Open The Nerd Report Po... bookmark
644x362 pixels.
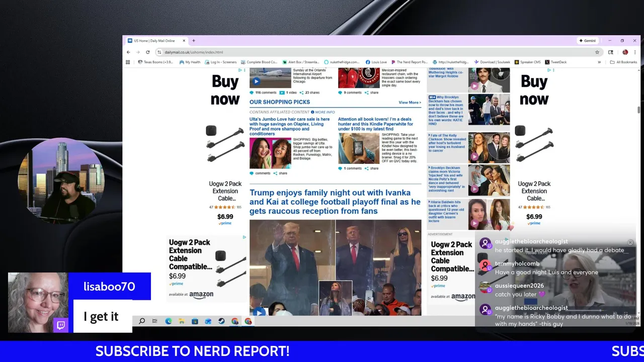pos(410,62)
